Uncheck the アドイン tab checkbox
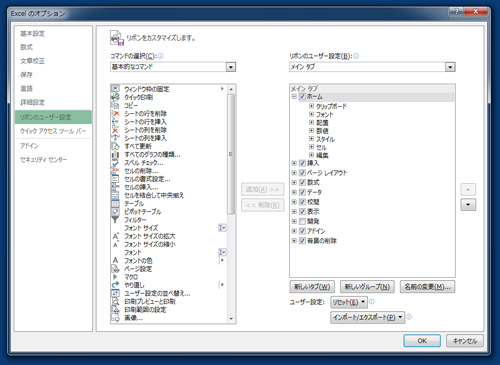Viewport: 500px width, 365px height. pyautogui.click(x=302, y=231)
